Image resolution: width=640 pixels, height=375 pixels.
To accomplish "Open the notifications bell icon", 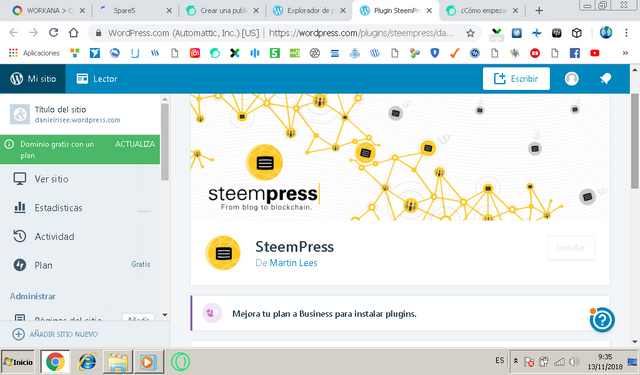I will click(x=606, y=78).
